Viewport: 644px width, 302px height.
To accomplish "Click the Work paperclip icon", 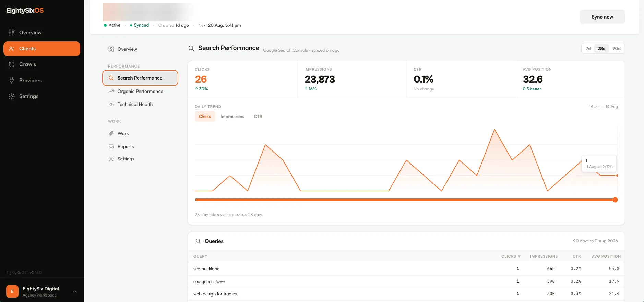I will click(111, 133).
